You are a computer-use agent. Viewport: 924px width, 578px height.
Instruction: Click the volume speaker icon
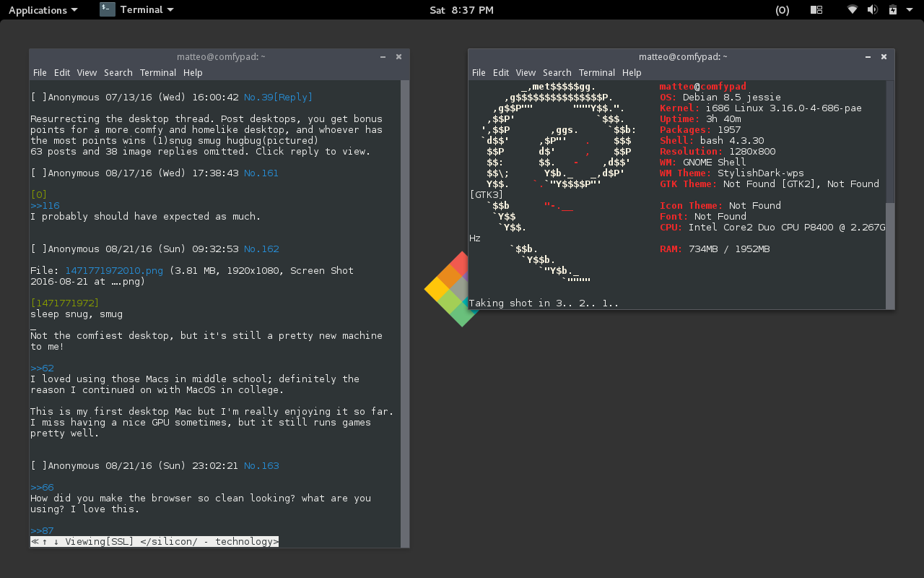pos(872,9)
